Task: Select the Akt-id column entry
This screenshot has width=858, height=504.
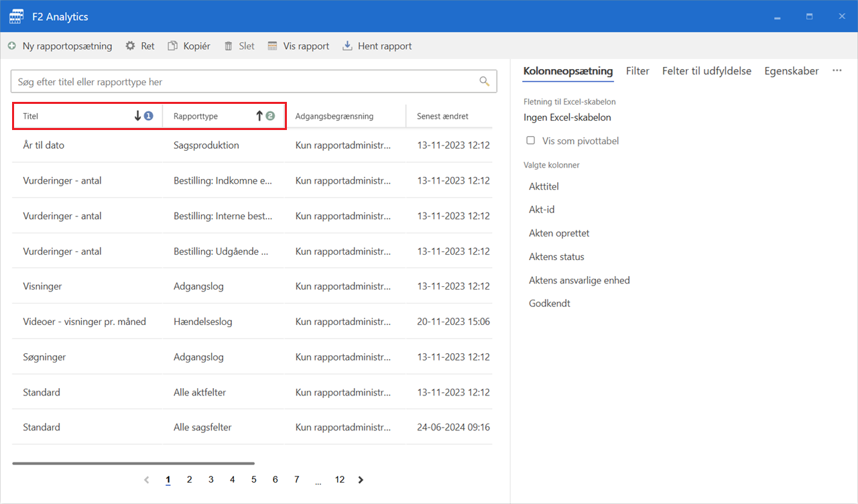Action: 542,210
